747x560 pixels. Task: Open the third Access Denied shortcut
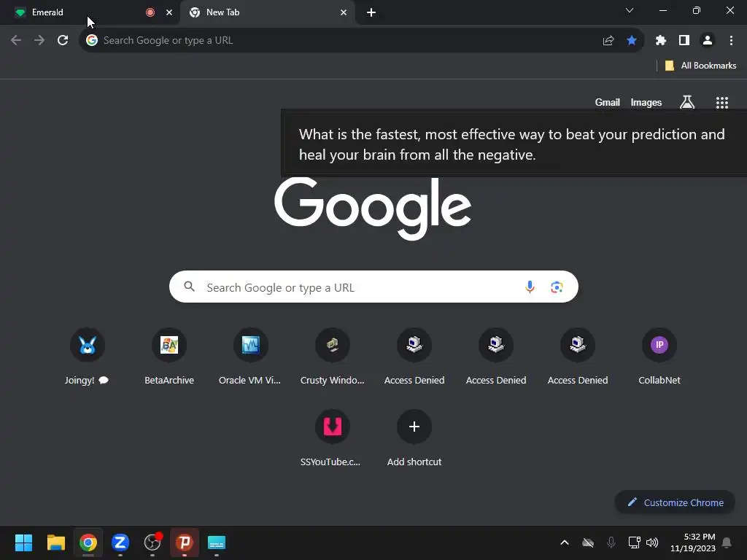(578, 357)
